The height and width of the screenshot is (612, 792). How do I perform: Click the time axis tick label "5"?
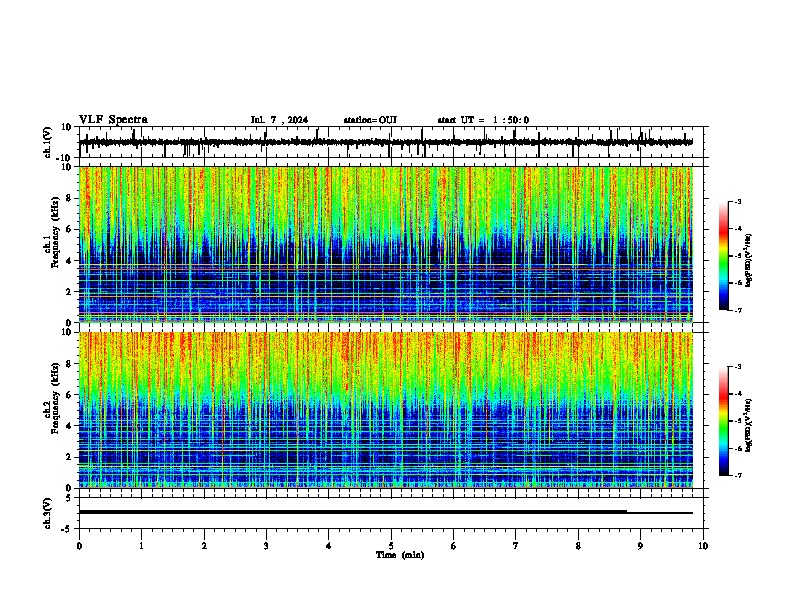click(x=391, y=546)
